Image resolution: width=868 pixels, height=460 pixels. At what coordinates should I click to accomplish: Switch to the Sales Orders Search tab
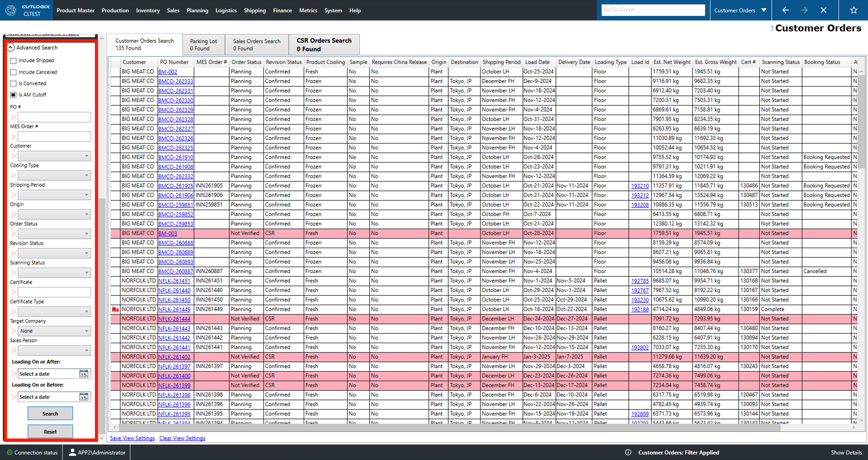[x=257, y=44]
